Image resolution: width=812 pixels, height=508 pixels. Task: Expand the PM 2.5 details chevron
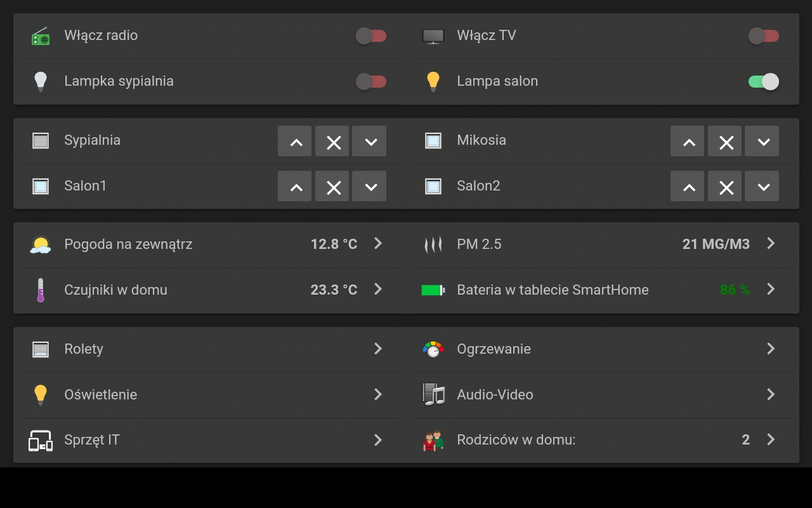point(771,243)
